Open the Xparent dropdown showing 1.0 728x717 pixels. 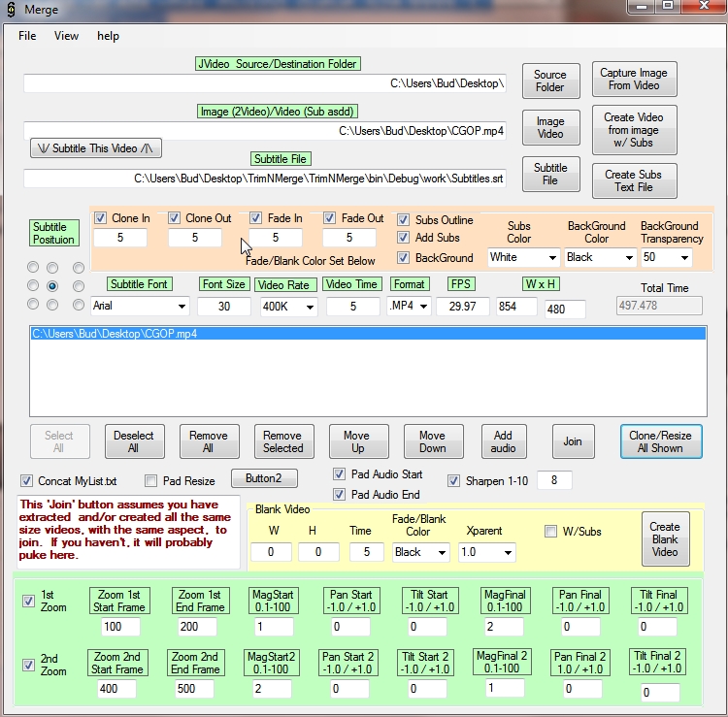pos(486,552)
